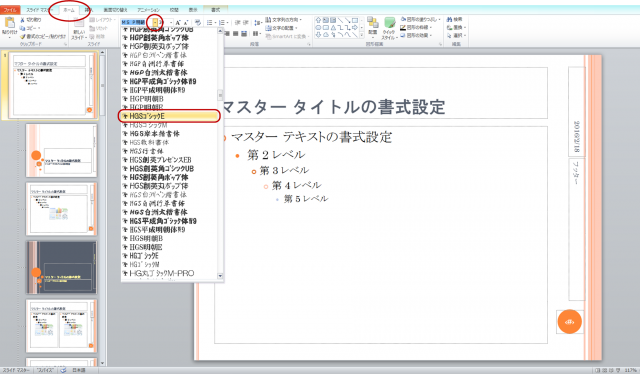Select the straight line shape in gallery
The width and height of the screenshot is (640, 374).
(x=340, y=20)
